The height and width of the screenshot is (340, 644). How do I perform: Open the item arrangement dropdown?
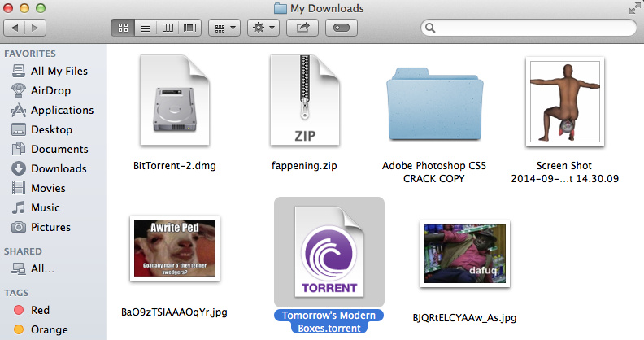pos(224,28)
